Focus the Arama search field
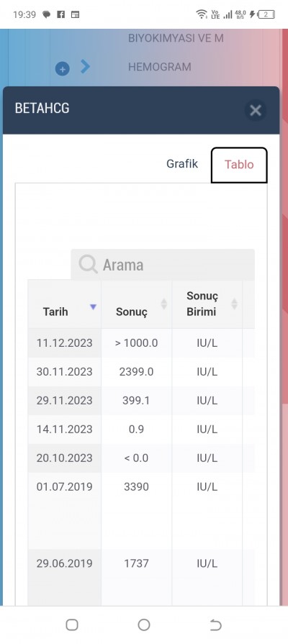The image size is (288, 644). 163,265
